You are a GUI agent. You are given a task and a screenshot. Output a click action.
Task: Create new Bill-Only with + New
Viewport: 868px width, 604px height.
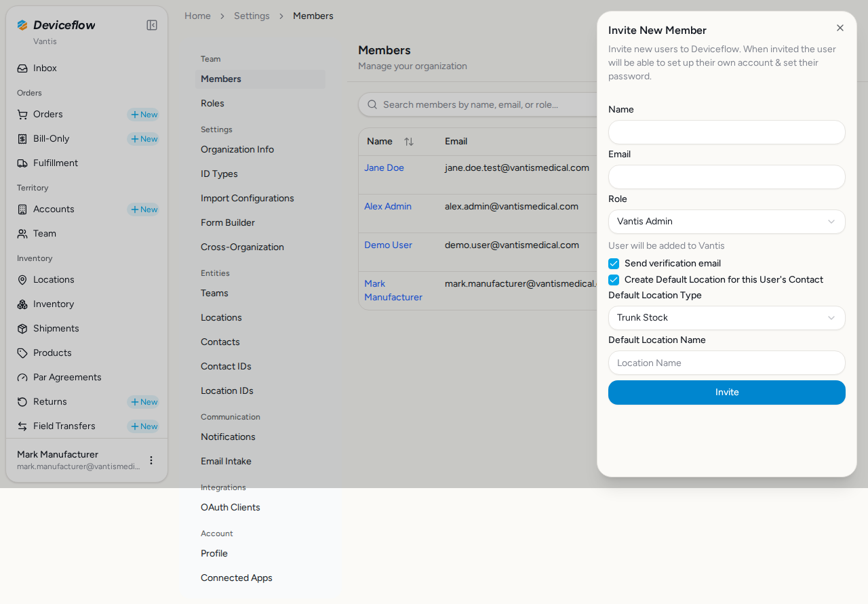click(144, 139)
